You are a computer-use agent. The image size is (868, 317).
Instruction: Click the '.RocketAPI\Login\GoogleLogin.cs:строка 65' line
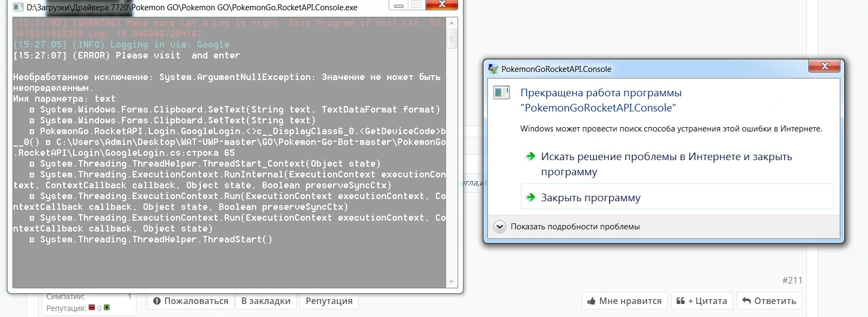point(124,153)
